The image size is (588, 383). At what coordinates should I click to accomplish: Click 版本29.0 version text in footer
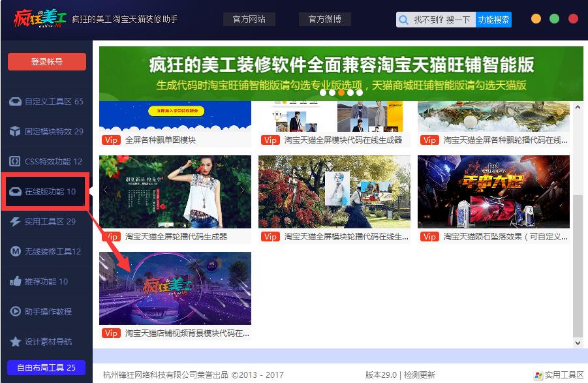pyautogui.click(x=380, y=375)
